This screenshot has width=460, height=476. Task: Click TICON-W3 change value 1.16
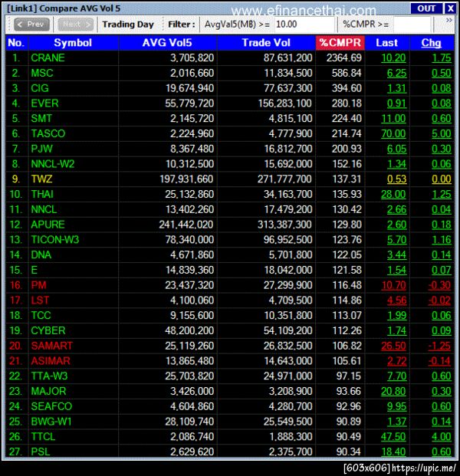pos(442,239)
